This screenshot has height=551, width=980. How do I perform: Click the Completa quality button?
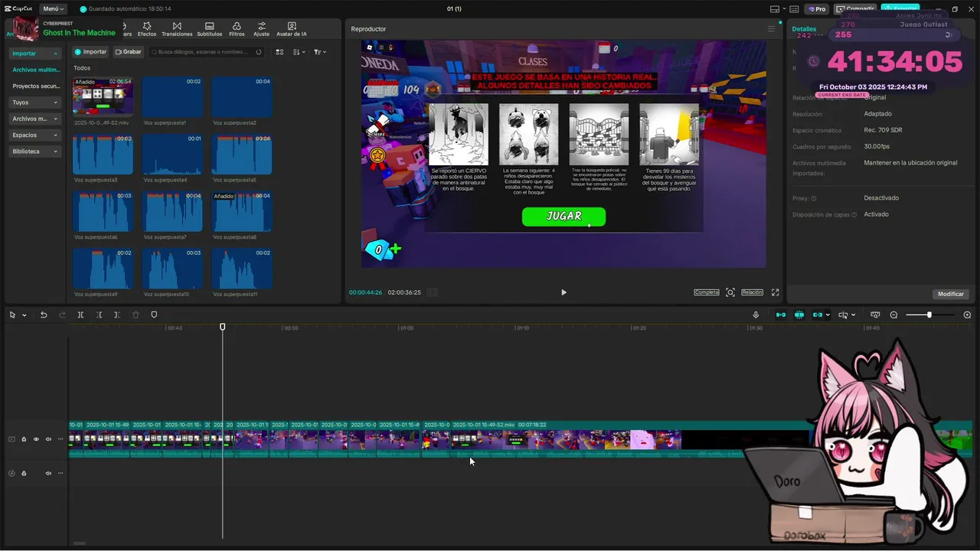point(707,292)
